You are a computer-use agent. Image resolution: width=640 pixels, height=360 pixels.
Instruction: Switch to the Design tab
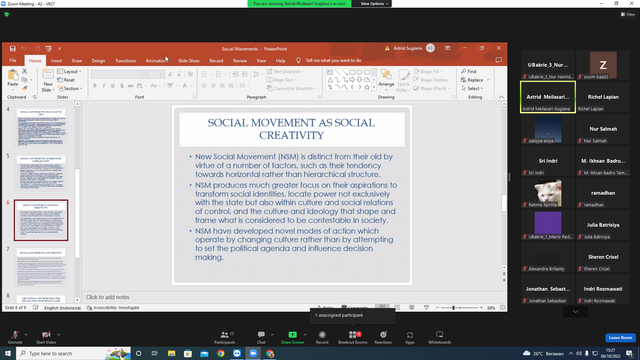tap(98, 60)
